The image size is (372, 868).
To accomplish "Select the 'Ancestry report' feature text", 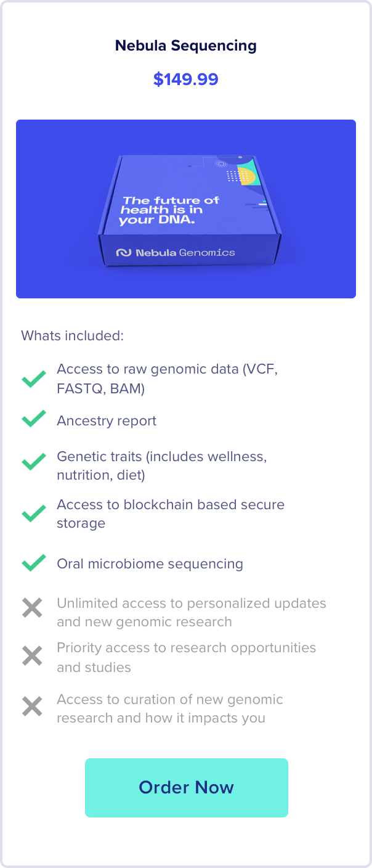I will point(107,421).
